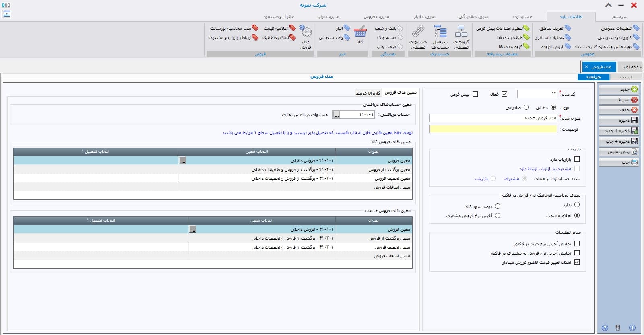
Task: Select درصد سود کالا radio button
Action: tap(497, 206)
